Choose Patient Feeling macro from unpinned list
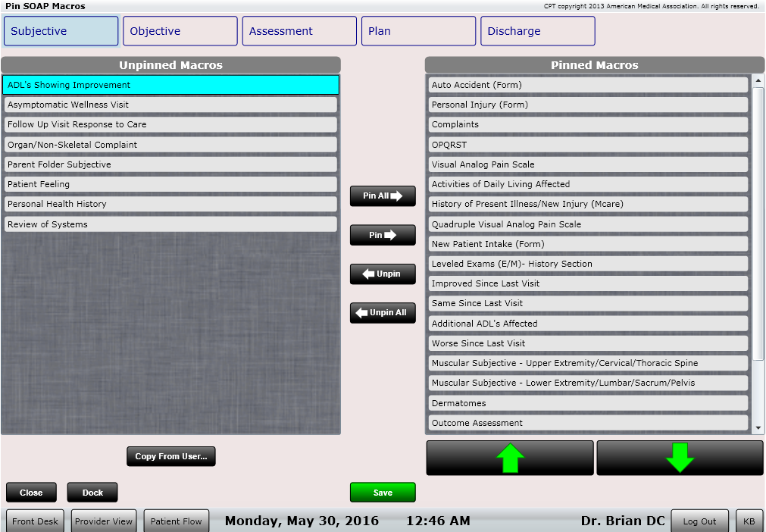The image size is (766, 532). [x=170, y=184]
